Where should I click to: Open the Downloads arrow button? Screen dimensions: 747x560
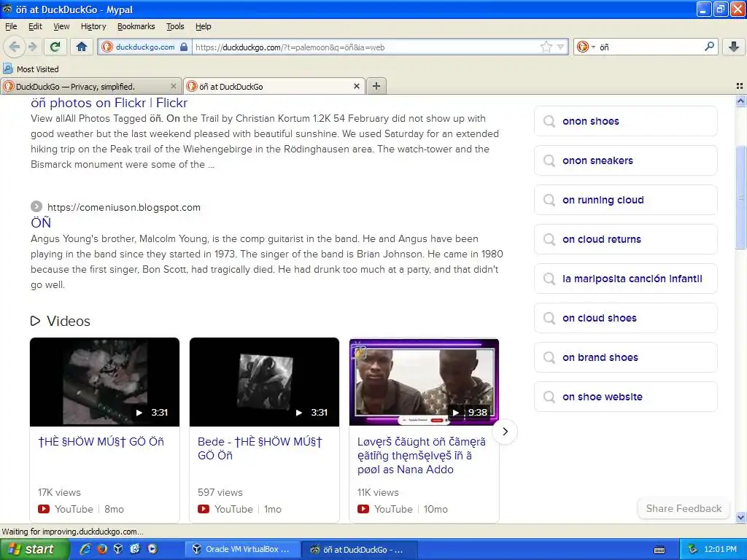click(x=734, y=47)
